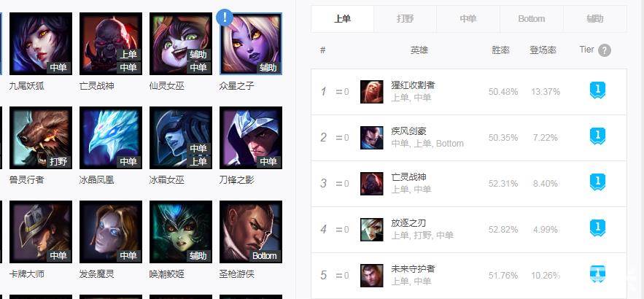Open 猩红收割者 in the ranking list
Screen dimensions: 644x299
point(414,85)
